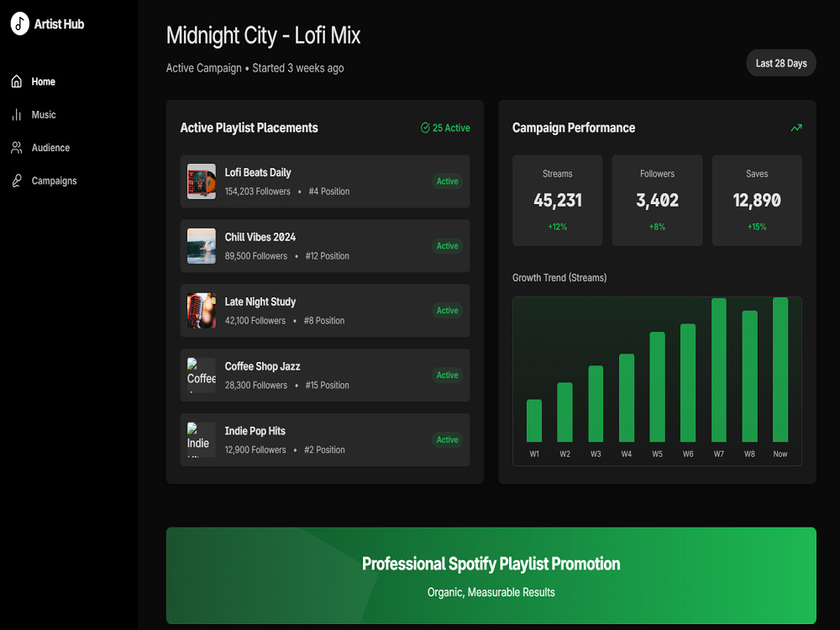
Task: Click the Music bar chart icon
Action: click(x=17, y=114)
